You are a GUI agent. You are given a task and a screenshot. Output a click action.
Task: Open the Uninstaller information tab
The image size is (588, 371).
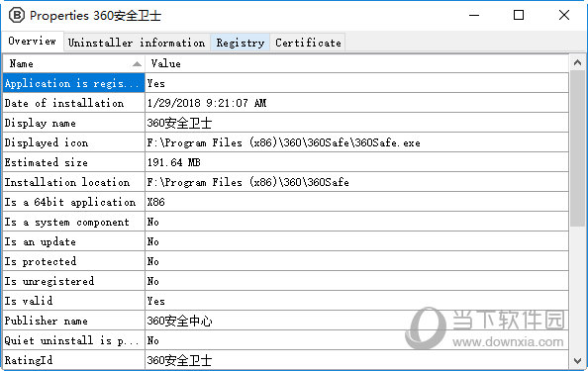(x=137, y=43)
